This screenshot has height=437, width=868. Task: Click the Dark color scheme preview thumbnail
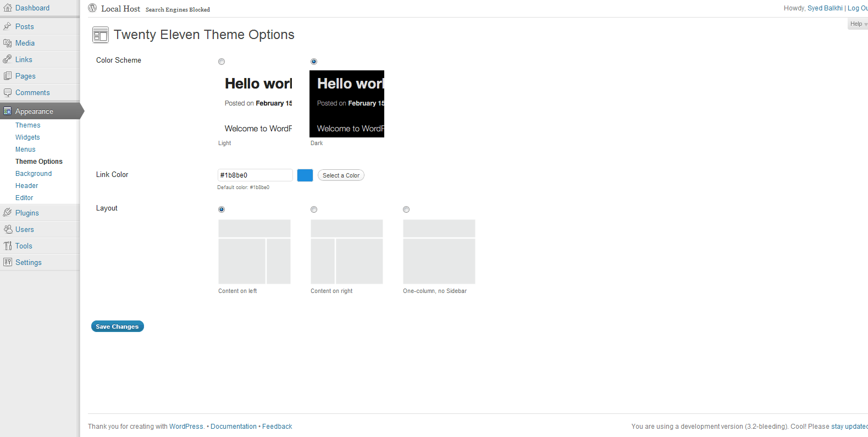pos(347,104)
